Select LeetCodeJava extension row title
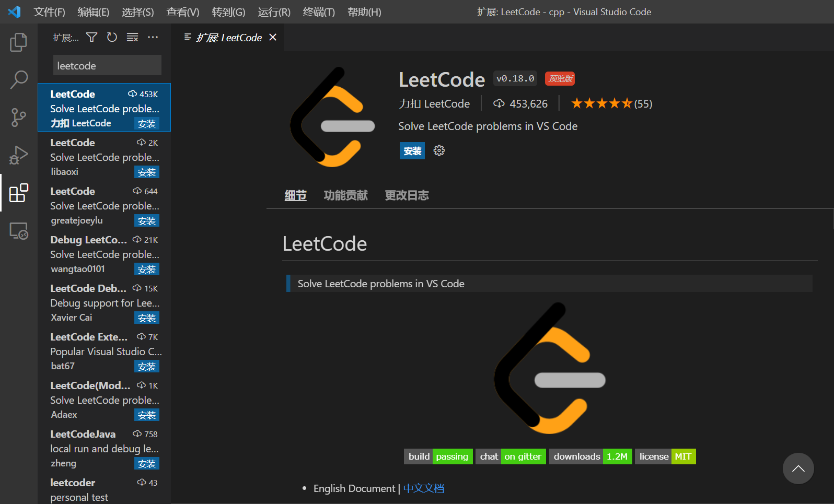 coord(83,434)
